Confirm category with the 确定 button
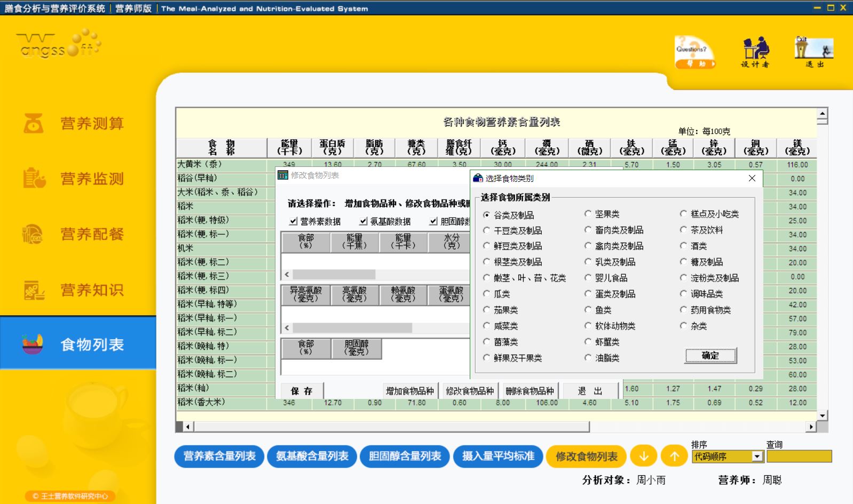Image resolution: width=853 pixels, height=504 pixels. coord(710,356)
